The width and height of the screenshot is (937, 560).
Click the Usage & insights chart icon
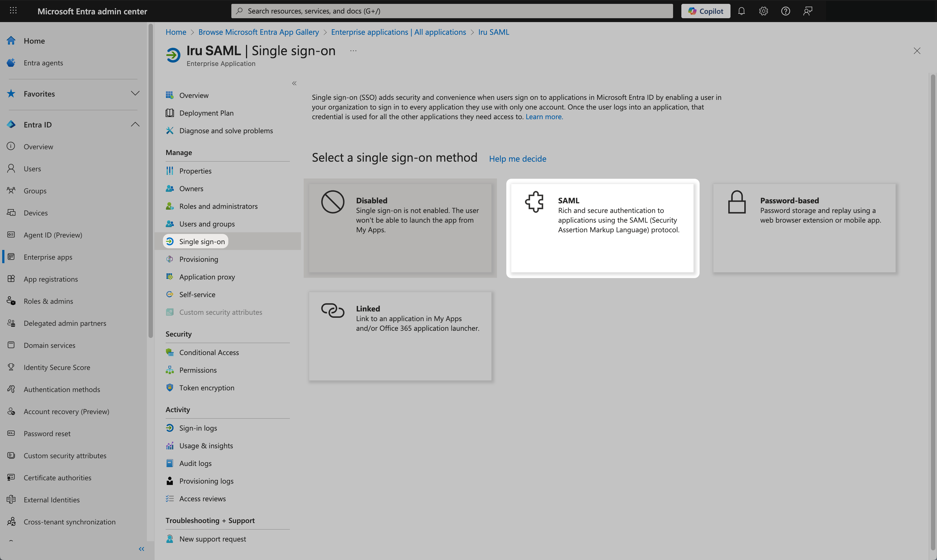pyautogui.click(x=170, y=446)
